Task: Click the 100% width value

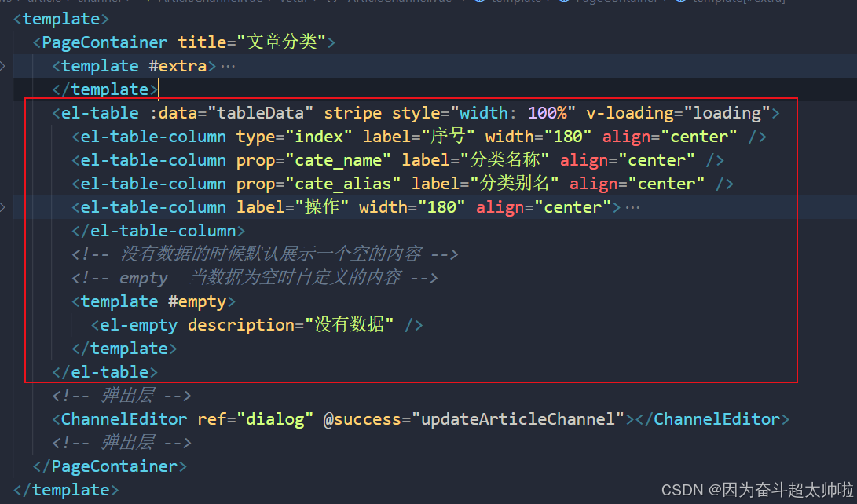Action: 547,113
